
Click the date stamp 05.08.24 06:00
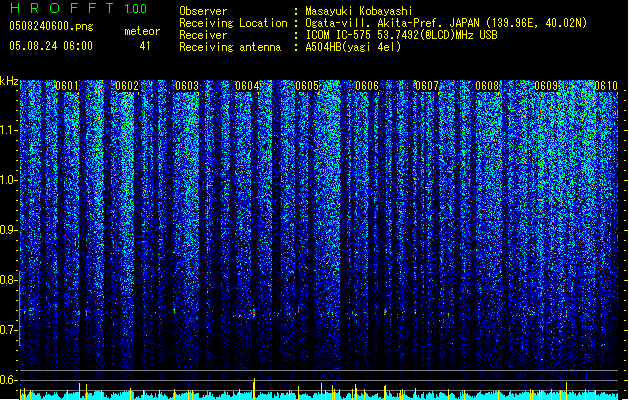click(51, 46)
